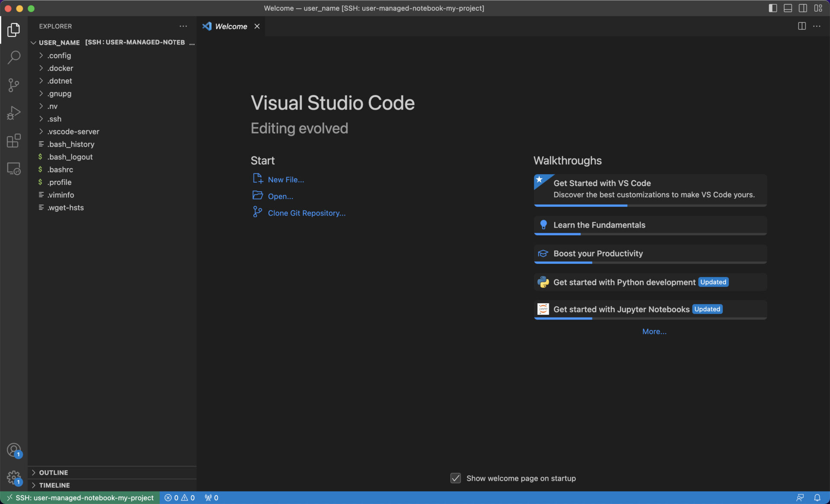Image resolution: width=830 pixels, height=504 pixels.
Task: Open the Search view in activity bar
Action: click(x=14, y=57)
